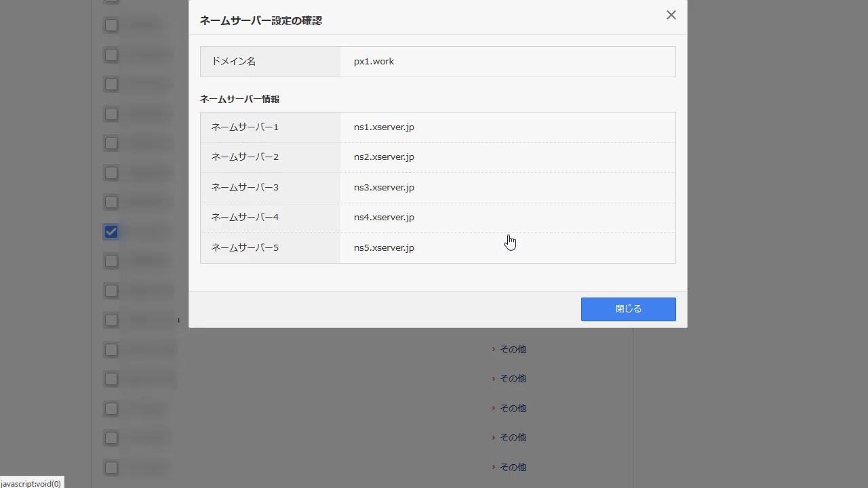Close the dialog with the X icon

[671, 15]
